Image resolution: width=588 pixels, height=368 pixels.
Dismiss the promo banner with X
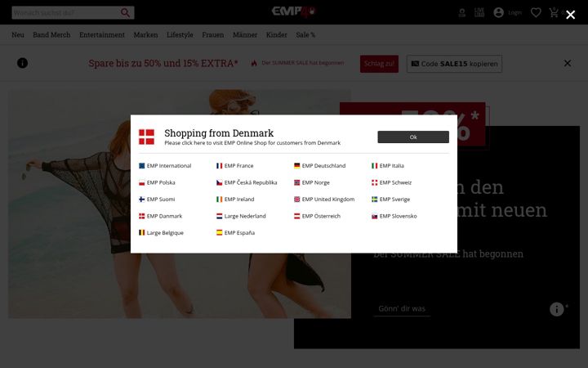tap(568, 63)
